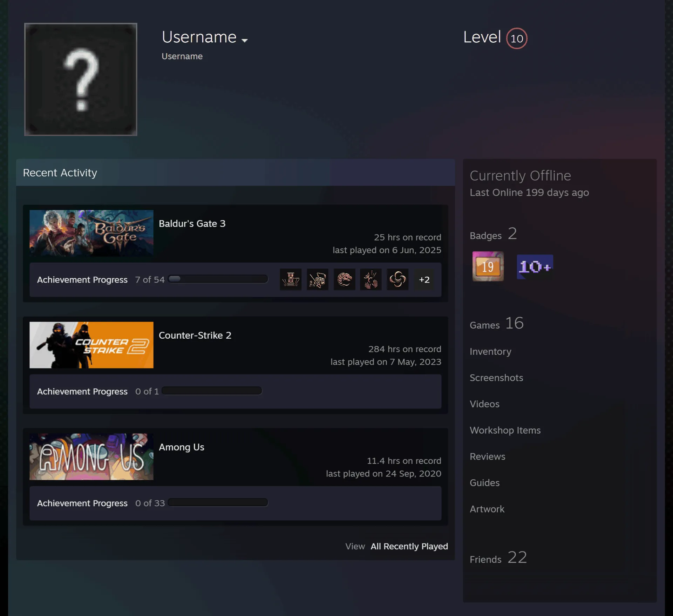Open the Games 16 list
The height and width of the screenshot is (616, 673).
point(497,323)
